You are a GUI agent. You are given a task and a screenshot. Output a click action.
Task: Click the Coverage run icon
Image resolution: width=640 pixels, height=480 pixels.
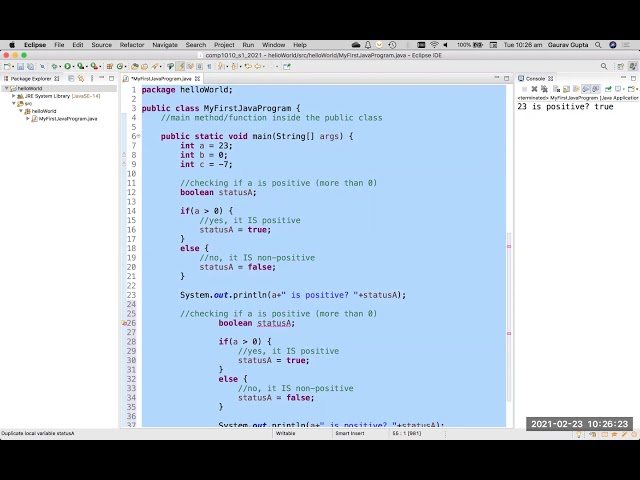click(x=81, y=67)
